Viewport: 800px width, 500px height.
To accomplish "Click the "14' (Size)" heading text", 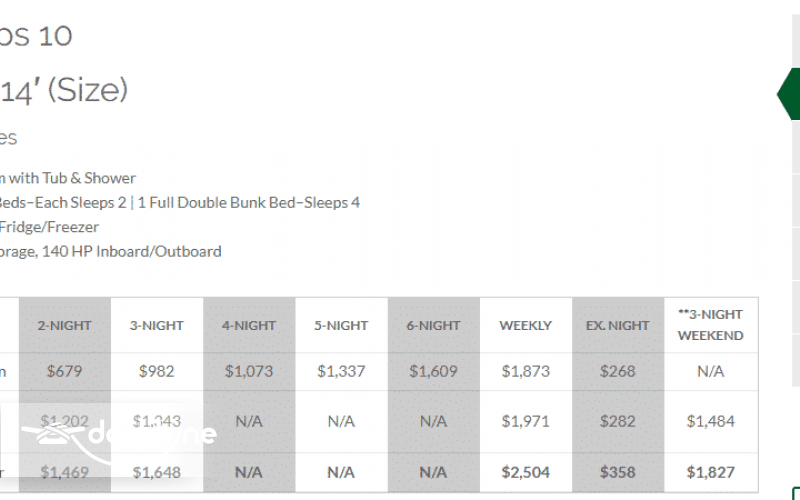I will [x=64, y=91].
